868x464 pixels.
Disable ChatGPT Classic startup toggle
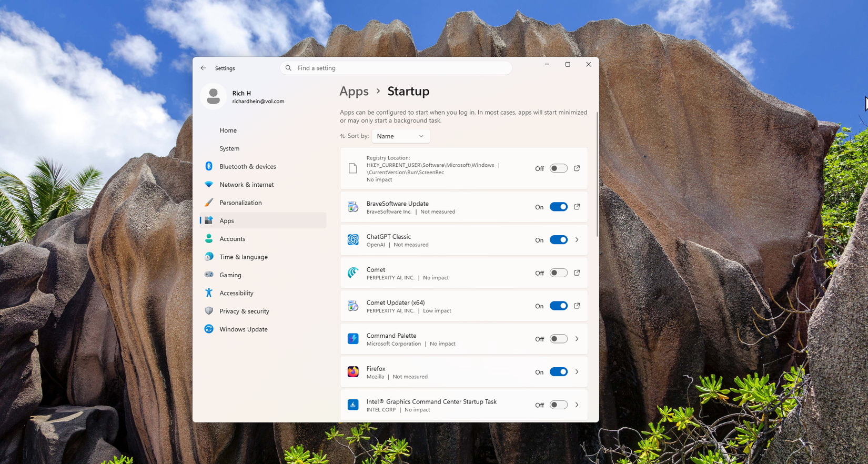pyautogui.click(x=559, y=240)
